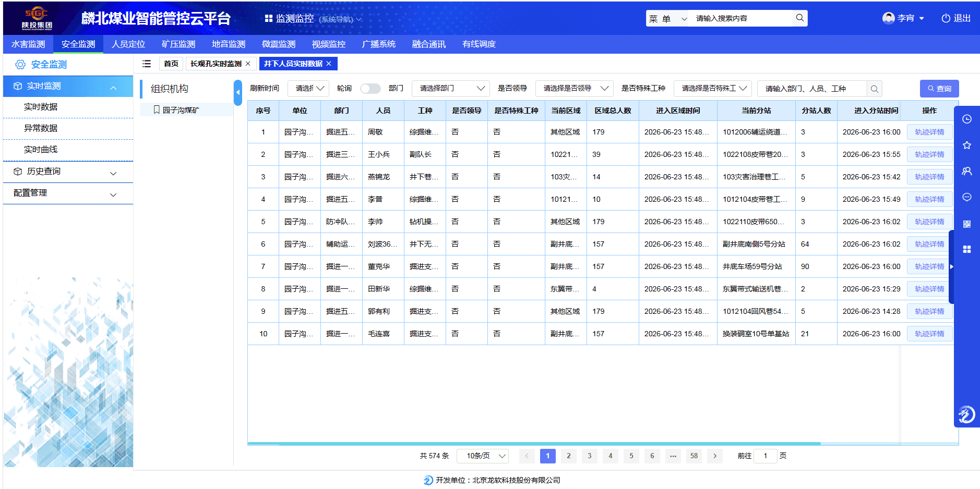Click the 安全监测 gear icon heading
The image size is (980, 489).
click(20, 65)
